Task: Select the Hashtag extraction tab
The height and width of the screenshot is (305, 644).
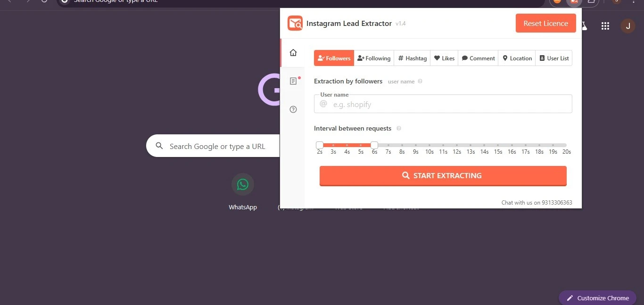Action: pos(412,58)
